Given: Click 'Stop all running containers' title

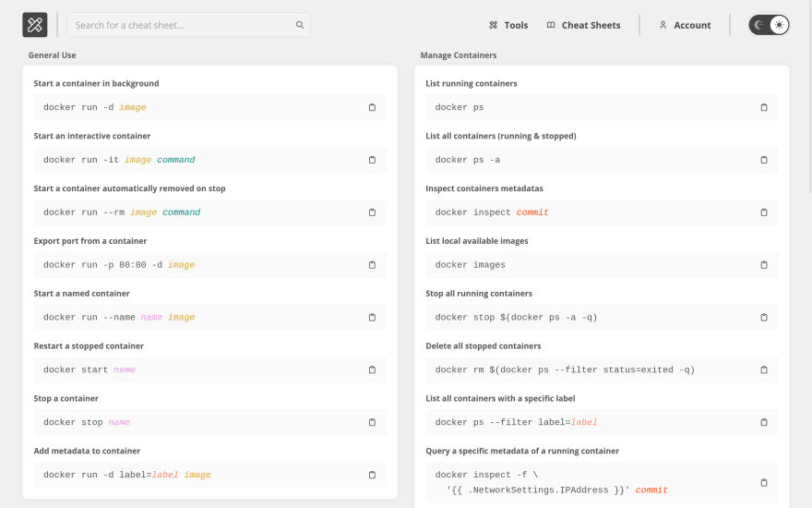Looking at the screenshot, I should pos(479,294).
